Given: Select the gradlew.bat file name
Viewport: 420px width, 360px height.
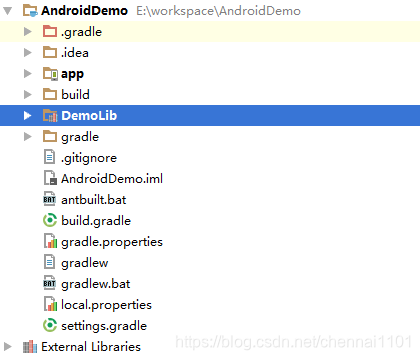Looking at the screenshot, I should [x=96, y=284].
